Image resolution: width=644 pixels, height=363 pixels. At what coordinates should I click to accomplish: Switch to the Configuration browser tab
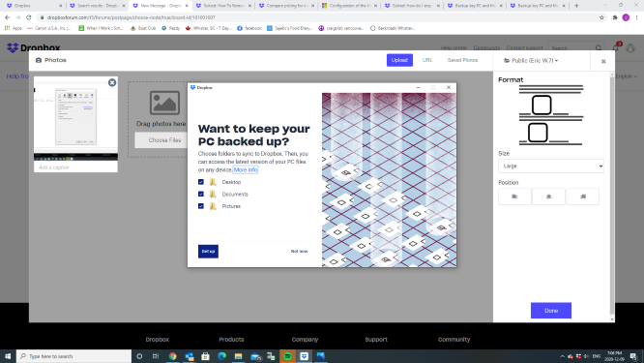[348, 6]
